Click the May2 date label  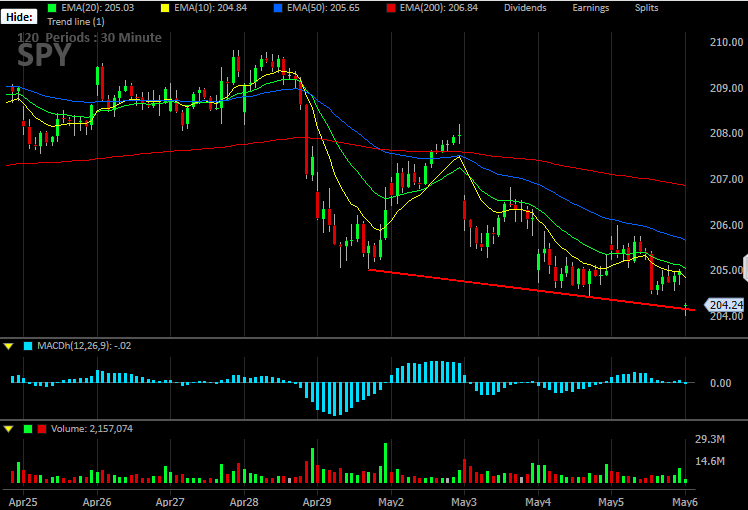click(x=391, y=502)
